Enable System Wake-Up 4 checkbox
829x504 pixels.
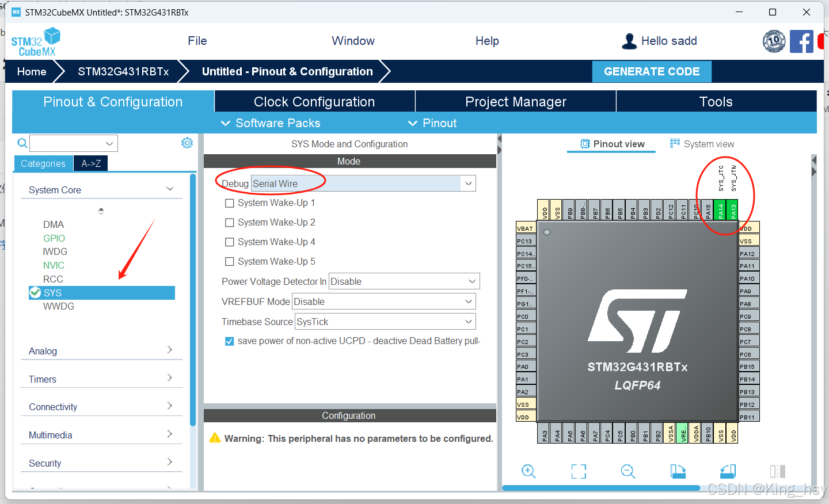229,242
